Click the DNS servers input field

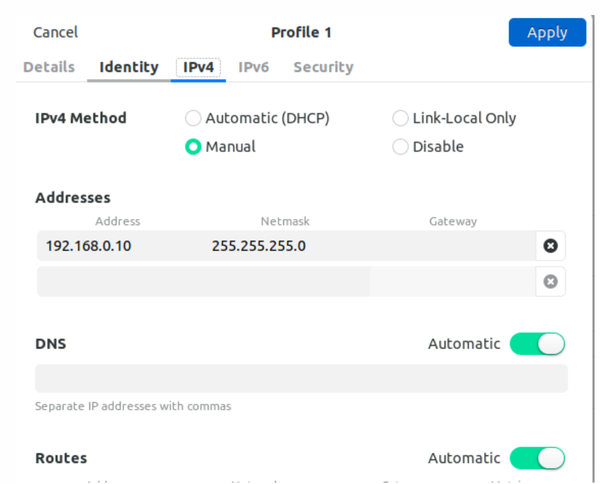coord(302,378)
